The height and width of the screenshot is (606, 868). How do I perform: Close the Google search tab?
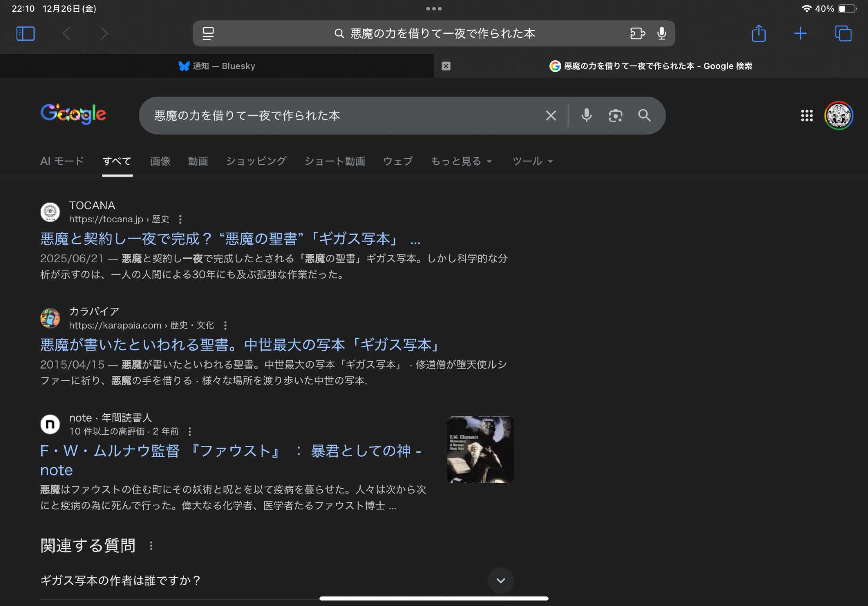tap(446, 66)
